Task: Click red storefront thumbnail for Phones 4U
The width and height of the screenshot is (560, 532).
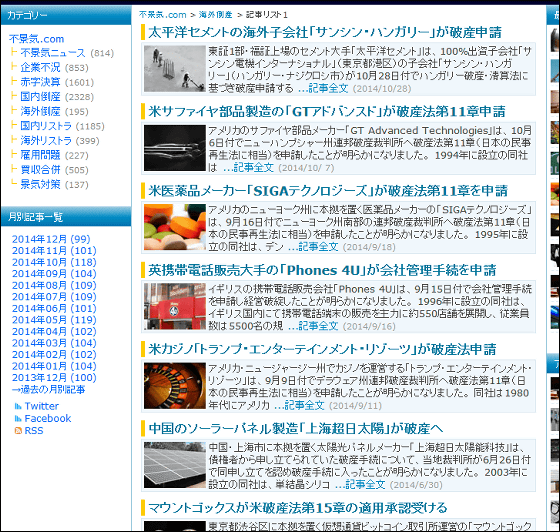Action: tap(175, 306)
